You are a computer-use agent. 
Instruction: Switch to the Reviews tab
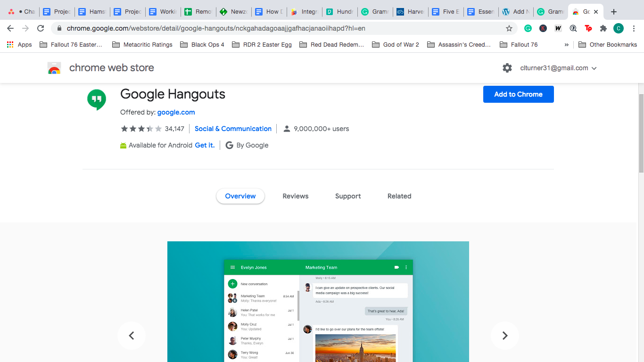[x=296, y=196]
